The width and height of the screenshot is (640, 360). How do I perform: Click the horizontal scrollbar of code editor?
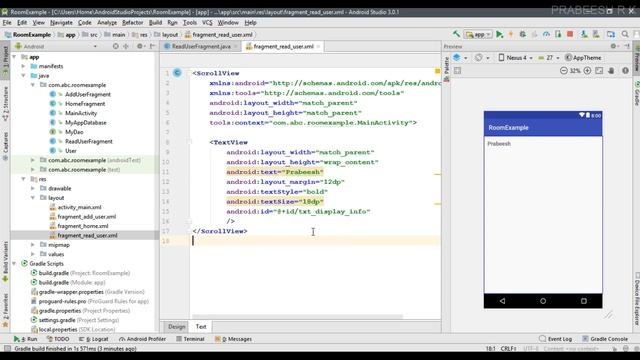[x=298, y=316]
